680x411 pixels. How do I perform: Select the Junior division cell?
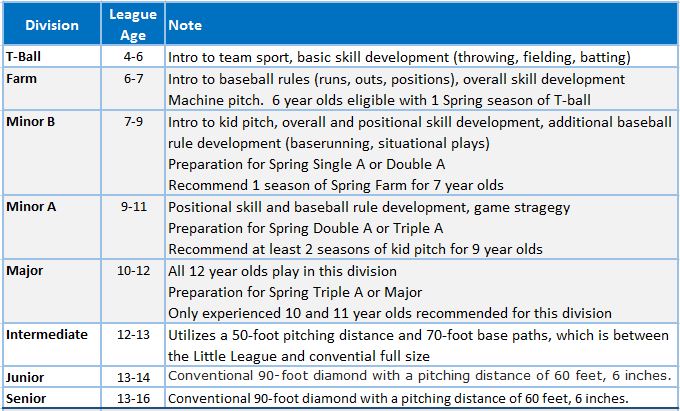[25, 376]
